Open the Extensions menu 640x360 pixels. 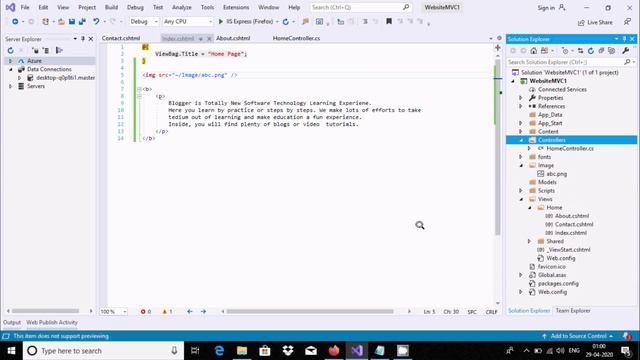coord(236,7)
